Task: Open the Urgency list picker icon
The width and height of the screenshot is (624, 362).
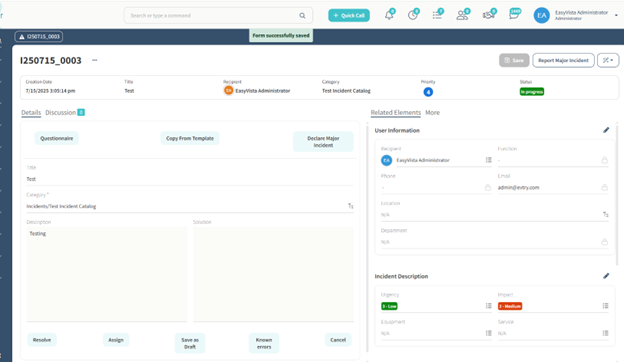Action: click(488, 306)
